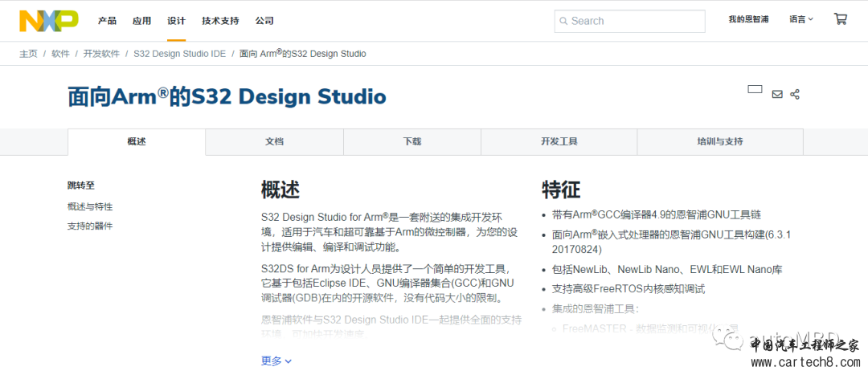The height and width of the screenshot is (375, 868).
Task: Go to 开发软件 breadcrumb
Action: click(x=101, y=54)
